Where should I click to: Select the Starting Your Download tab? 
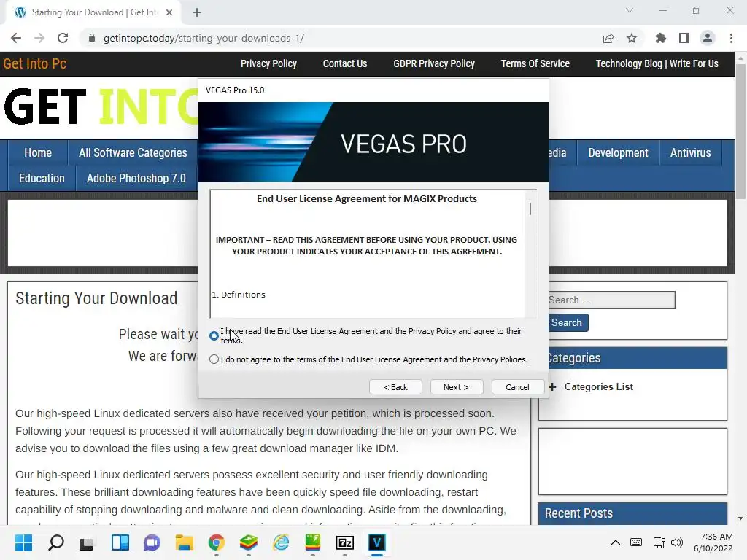[x=93, y=12]
